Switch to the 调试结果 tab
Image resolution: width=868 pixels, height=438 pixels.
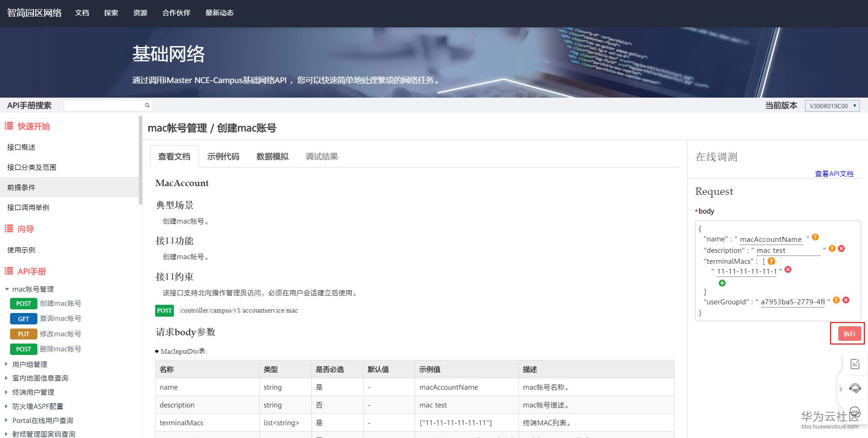coord(322,156)
